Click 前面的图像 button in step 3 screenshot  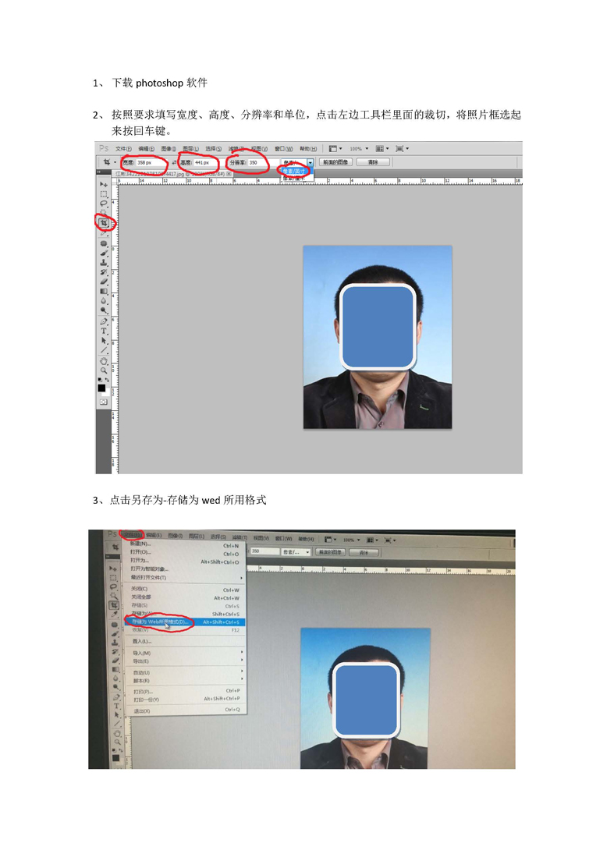point(331,552)
